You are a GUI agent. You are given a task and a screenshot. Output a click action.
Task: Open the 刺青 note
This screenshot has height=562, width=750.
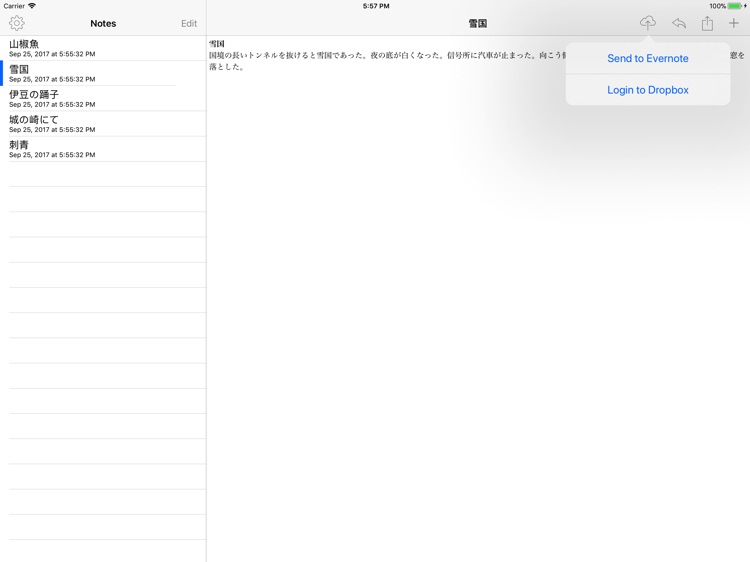coord(100,149)
